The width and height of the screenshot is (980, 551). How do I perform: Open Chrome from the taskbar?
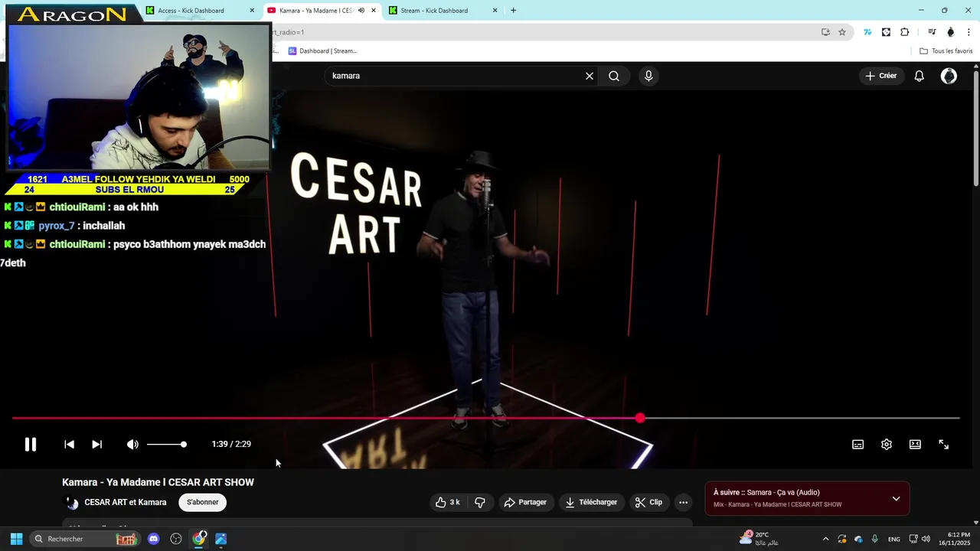[199, 539]
